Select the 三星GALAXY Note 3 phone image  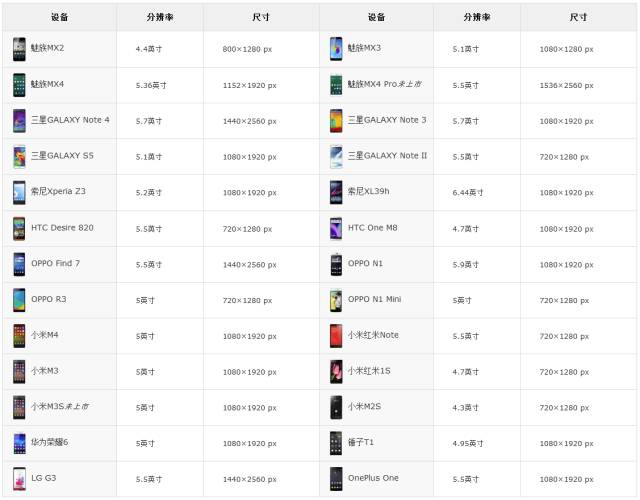(x=336, y=121)
